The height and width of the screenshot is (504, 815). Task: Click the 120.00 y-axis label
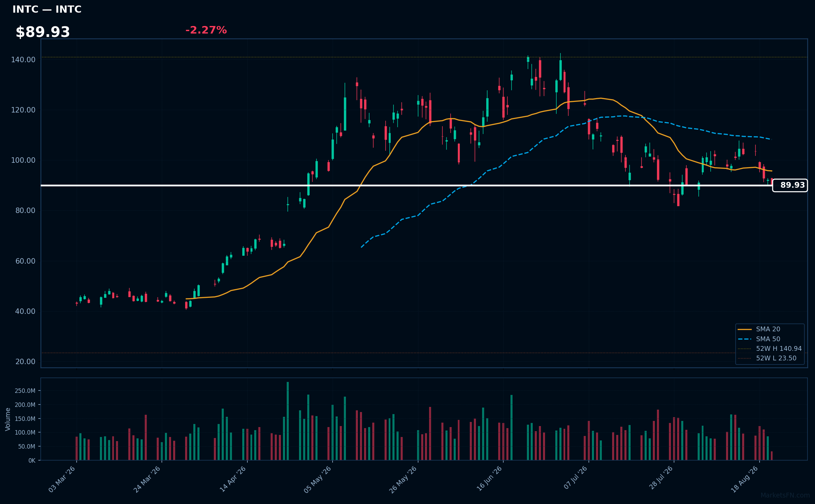23,110
